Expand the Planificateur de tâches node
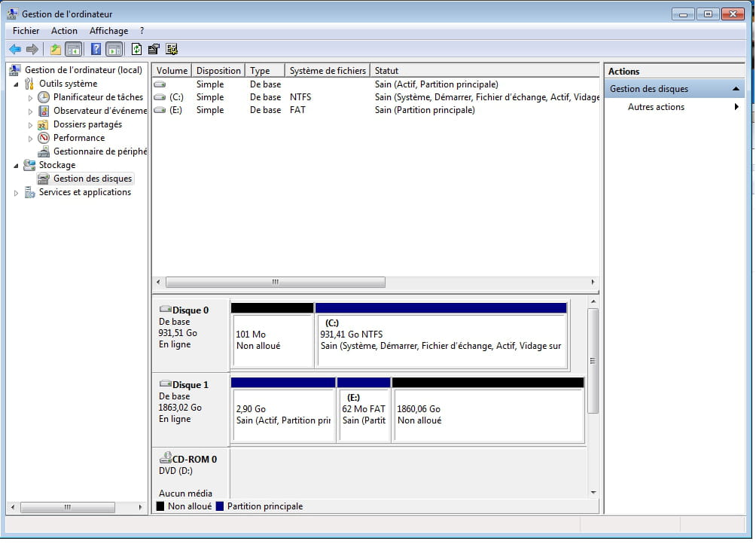The height and width of the screenshot is (544, 756). 31,98
